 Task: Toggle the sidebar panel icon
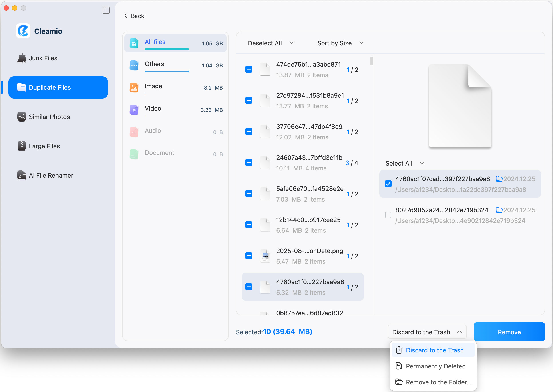(x=106, y=10)
